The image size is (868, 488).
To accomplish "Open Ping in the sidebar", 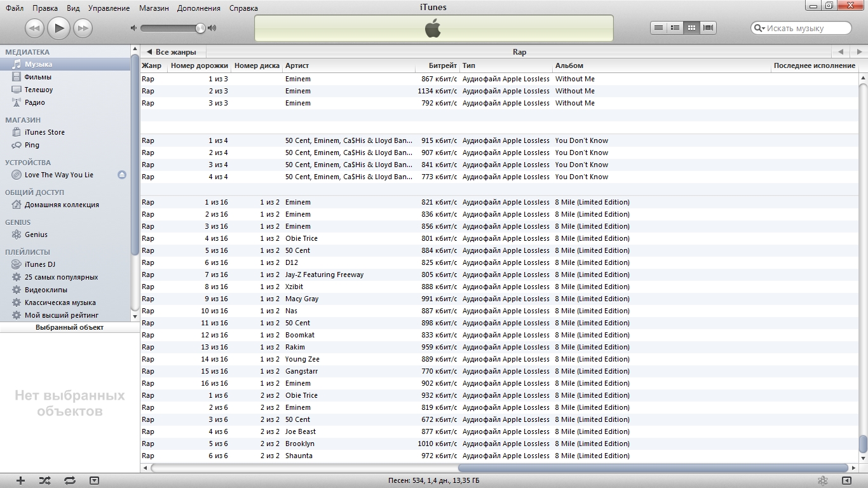I will click(65, 145).
